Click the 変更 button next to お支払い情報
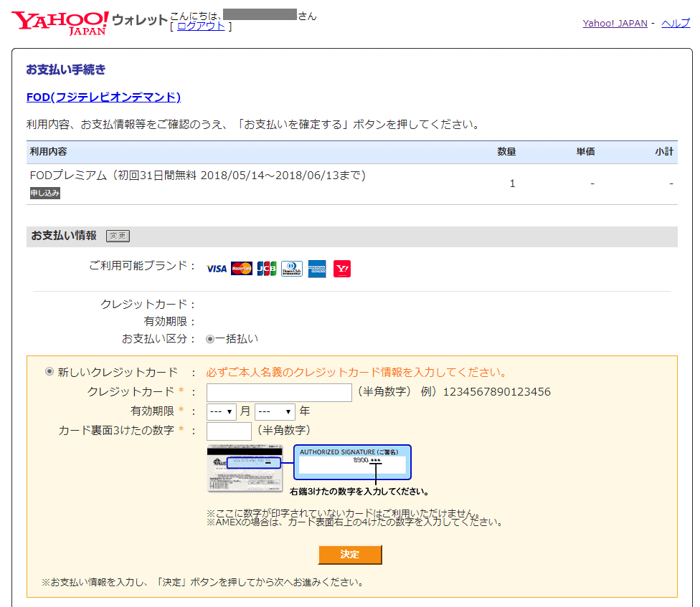Viewport: 700px width, 607px height. click(x=118, y=236)
